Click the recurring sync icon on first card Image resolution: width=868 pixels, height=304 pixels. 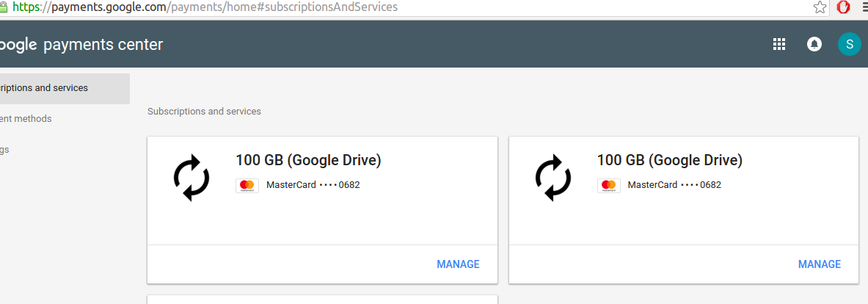[x=192, y=178]
